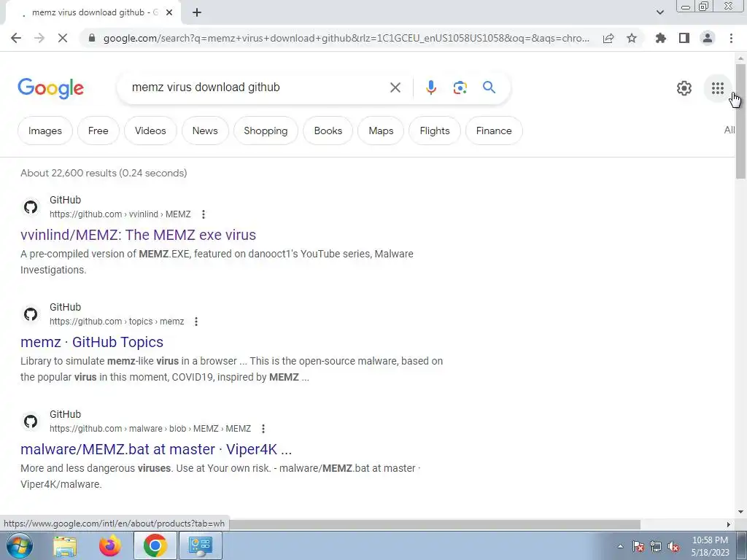
Task: Open Action Center flag tray icon
Action: [638, 547]
